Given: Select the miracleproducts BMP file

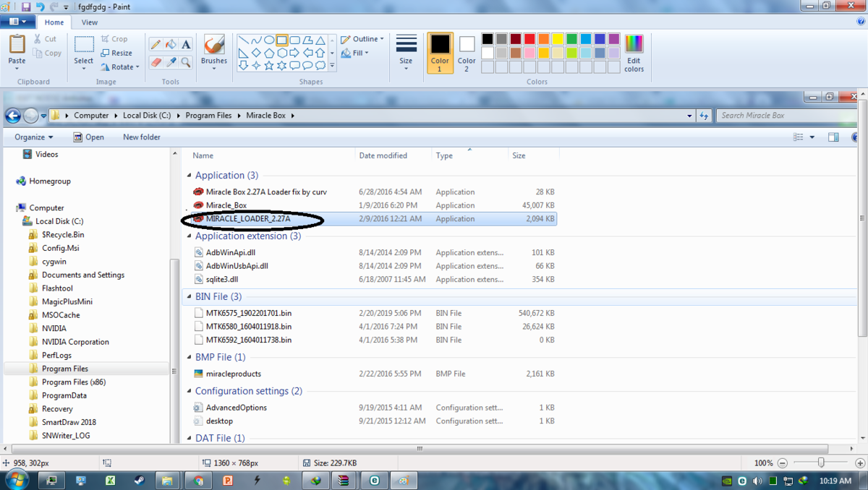Looking at the screenshot, I should (233, 374).
